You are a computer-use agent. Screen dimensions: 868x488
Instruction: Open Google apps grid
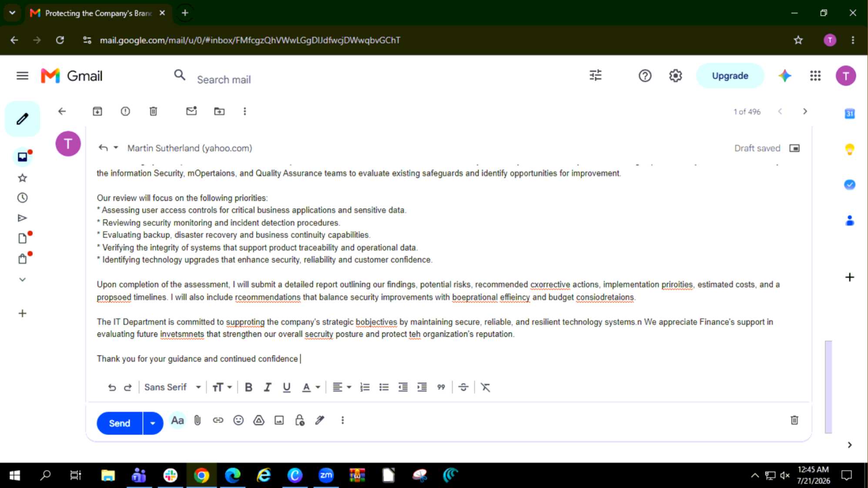pyautogui.click(x=815, y=76)
